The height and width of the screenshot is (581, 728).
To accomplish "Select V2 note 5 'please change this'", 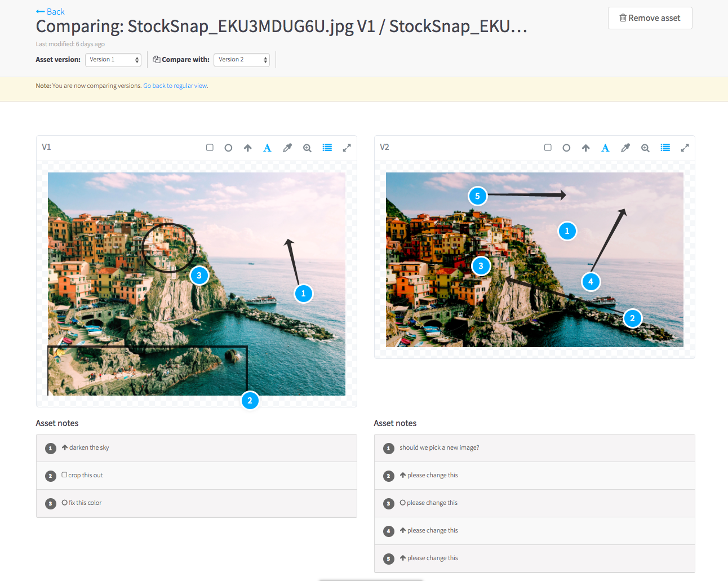I will pos(534,558).
